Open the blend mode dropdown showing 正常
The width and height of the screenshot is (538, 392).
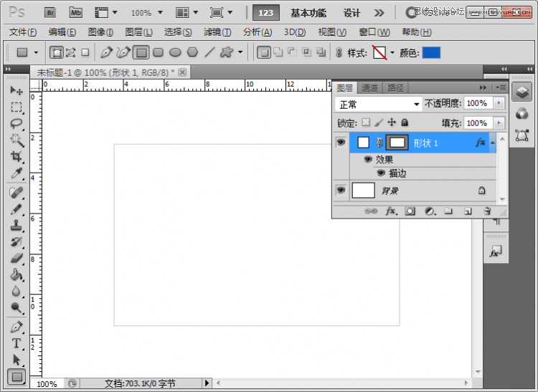(379, 104)
